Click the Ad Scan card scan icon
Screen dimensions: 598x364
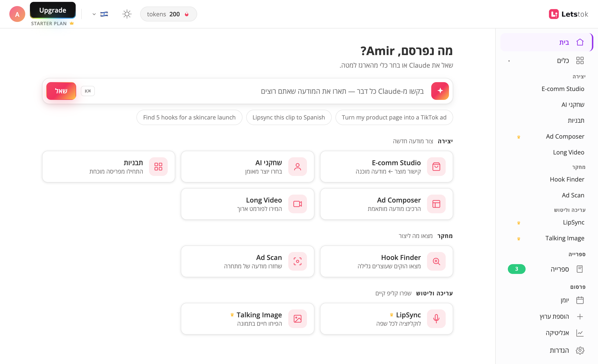tap(298, 261)
